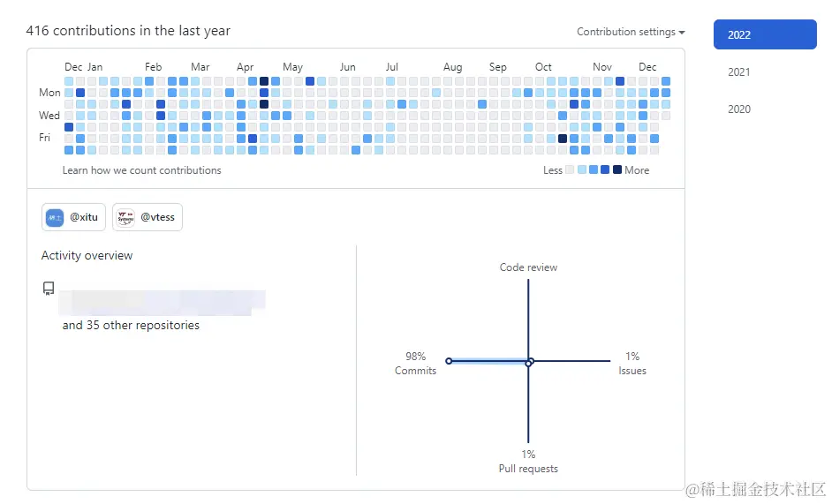Viewport: 832px width, 504px height.
Task: Switch to the 2020 year filter
Action: pyautogui.click(x=738, y=109)
